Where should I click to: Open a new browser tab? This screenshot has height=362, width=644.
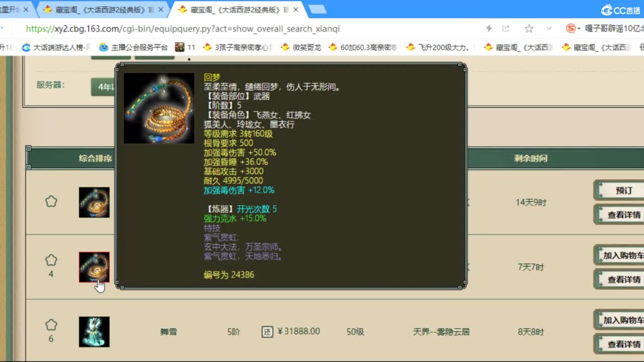point(317,9)
